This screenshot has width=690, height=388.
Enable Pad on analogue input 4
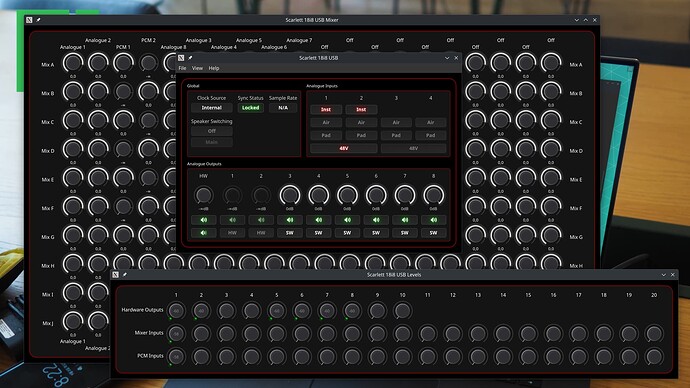(430, 135)
